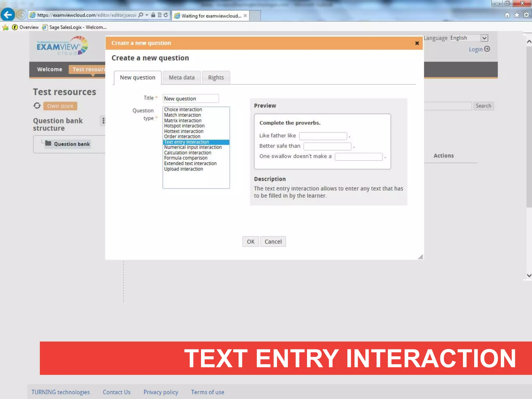Select Text entry interaction question type
The width and height of the screenshot is (532, 399).
[196, 142]
